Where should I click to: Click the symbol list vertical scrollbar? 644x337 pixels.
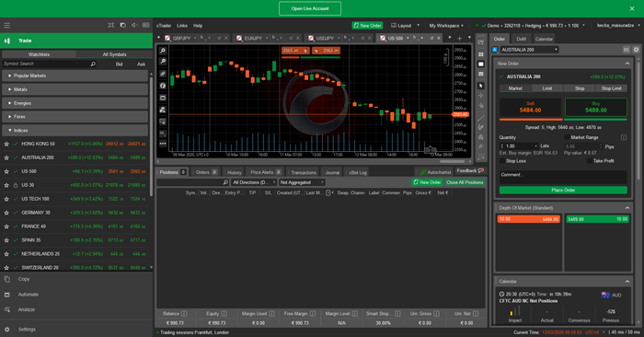[x=151, y=135]
